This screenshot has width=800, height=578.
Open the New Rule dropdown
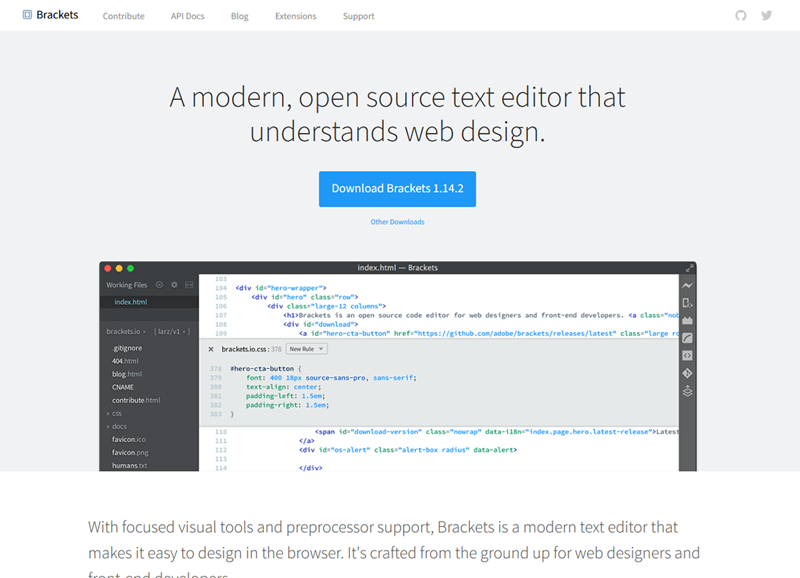306,349
